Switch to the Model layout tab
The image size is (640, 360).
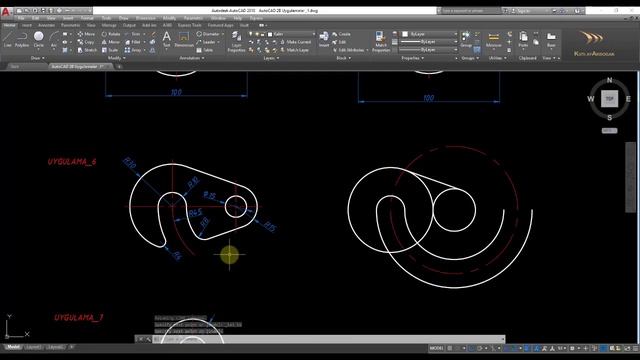13,347
